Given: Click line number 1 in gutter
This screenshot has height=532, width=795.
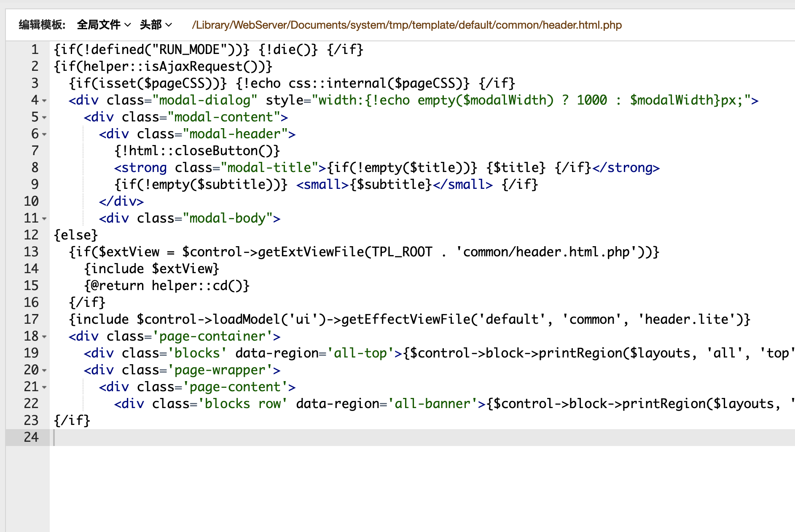Looking at the screenshot, I should point(35,49).
